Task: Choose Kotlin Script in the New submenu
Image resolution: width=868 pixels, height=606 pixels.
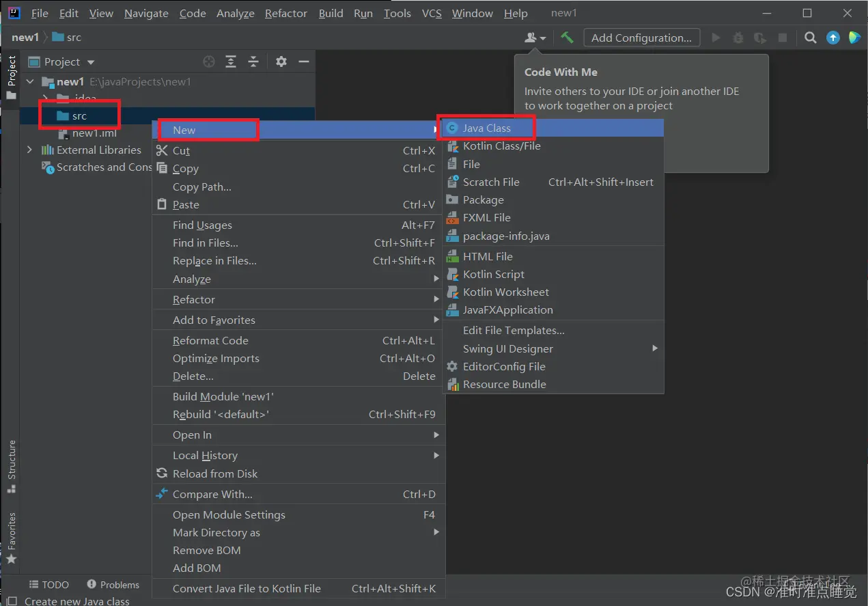Action: point(554,274)
